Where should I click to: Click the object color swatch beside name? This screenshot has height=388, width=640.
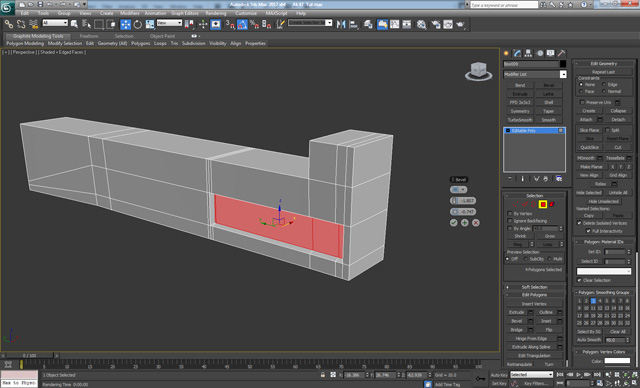[x=563, y=64]
